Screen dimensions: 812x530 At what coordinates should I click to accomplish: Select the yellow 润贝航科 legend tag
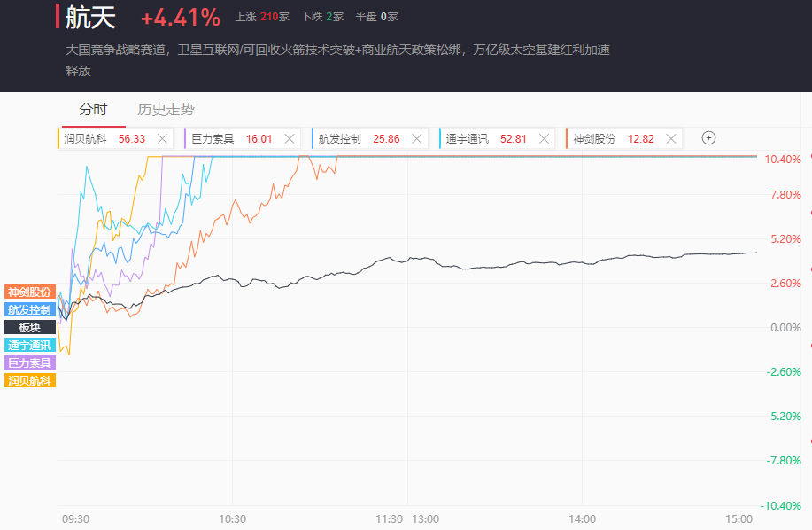coord(30,380)
